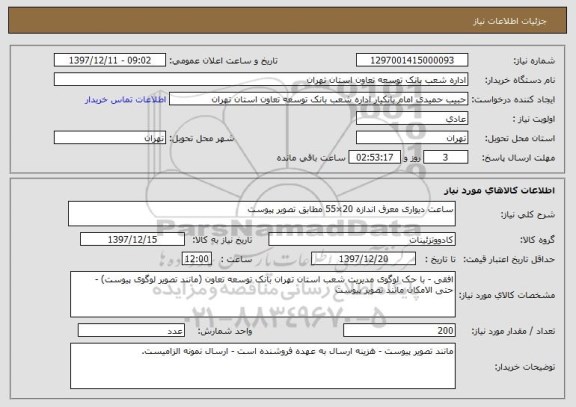Click the remaining time field 02:53:17
Viewport: 576px width, 407px height.
[374, 158]
